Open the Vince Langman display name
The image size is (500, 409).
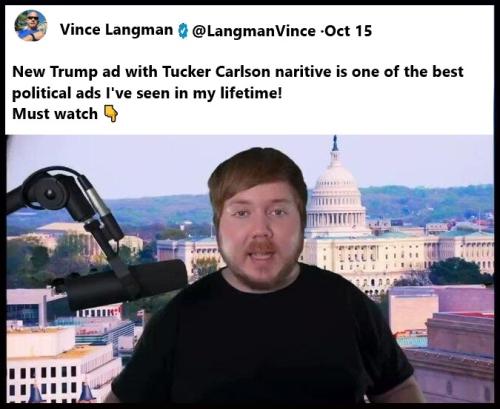click(x=117, y=30)
